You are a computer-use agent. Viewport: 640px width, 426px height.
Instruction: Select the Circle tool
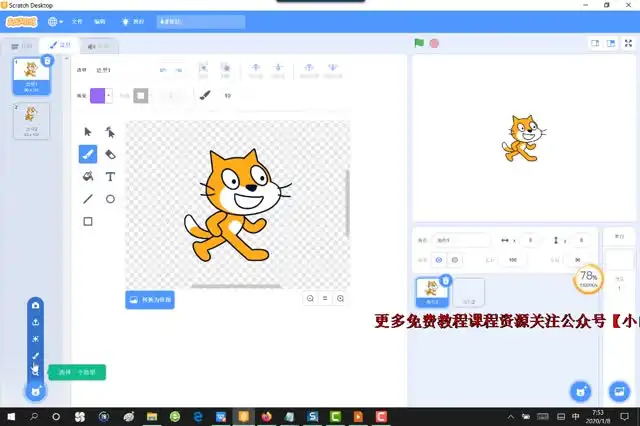point(110,199)
